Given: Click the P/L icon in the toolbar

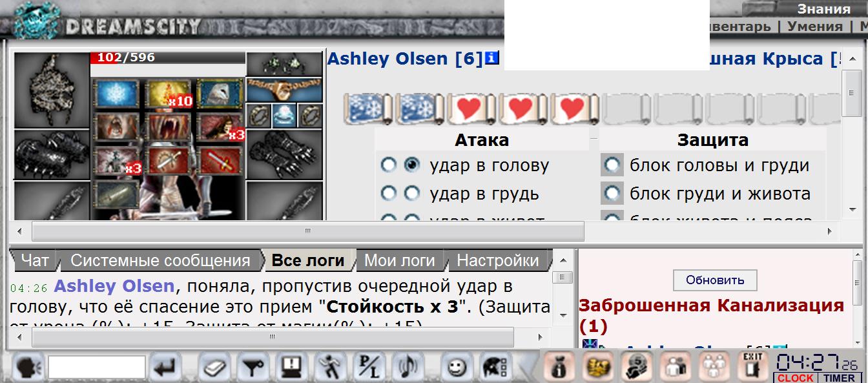Looking at the screenshot, I should [369, 368].
